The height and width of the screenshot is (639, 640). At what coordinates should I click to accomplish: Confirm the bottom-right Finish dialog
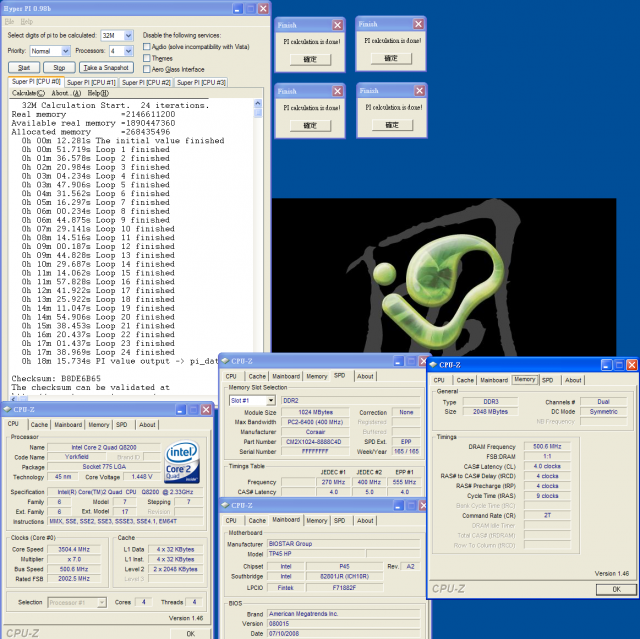click(392, 125)
